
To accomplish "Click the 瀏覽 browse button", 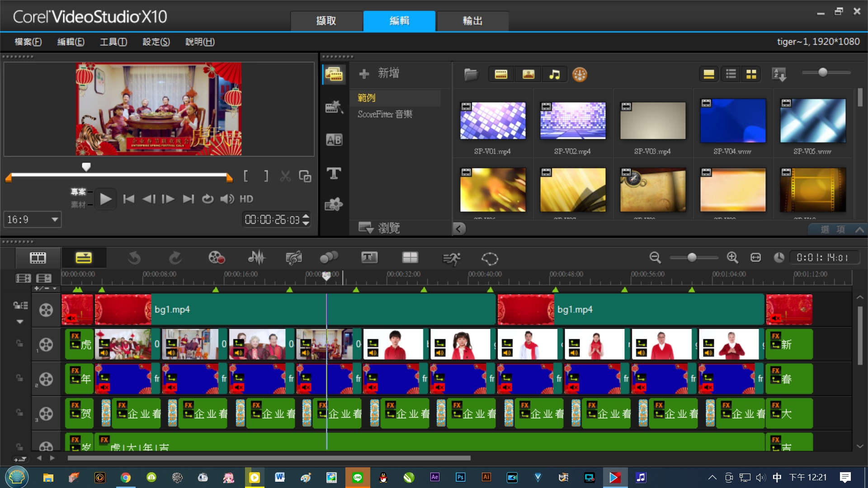I will click(x=379, y=228).
